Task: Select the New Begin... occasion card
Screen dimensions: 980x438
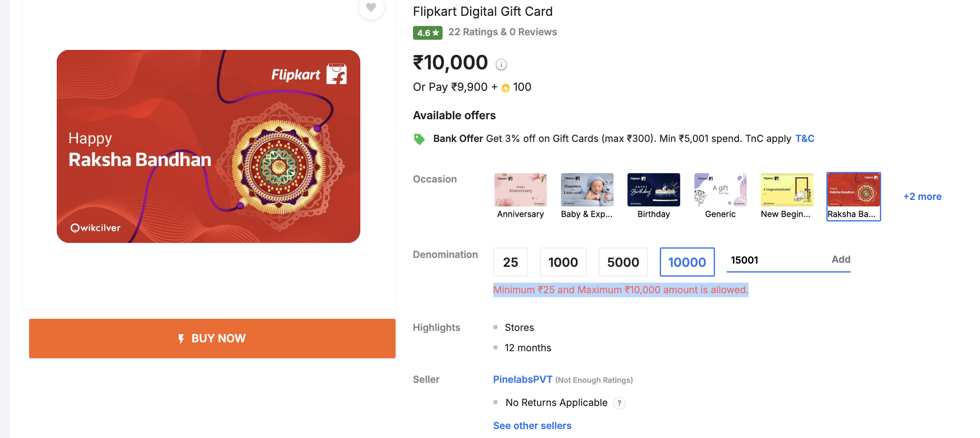Action: tap(787, 196)
